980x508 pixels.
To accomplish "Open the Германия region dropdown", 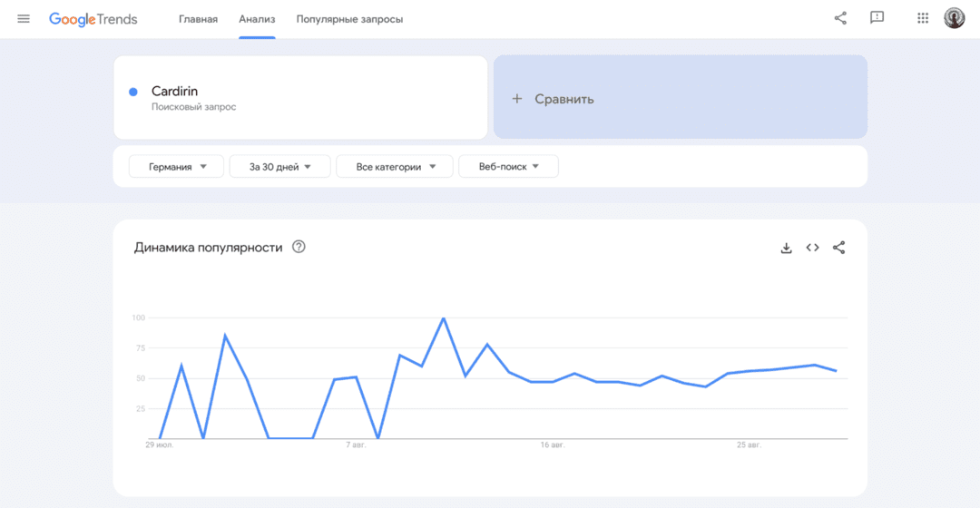I will click(x=176, y=167).
